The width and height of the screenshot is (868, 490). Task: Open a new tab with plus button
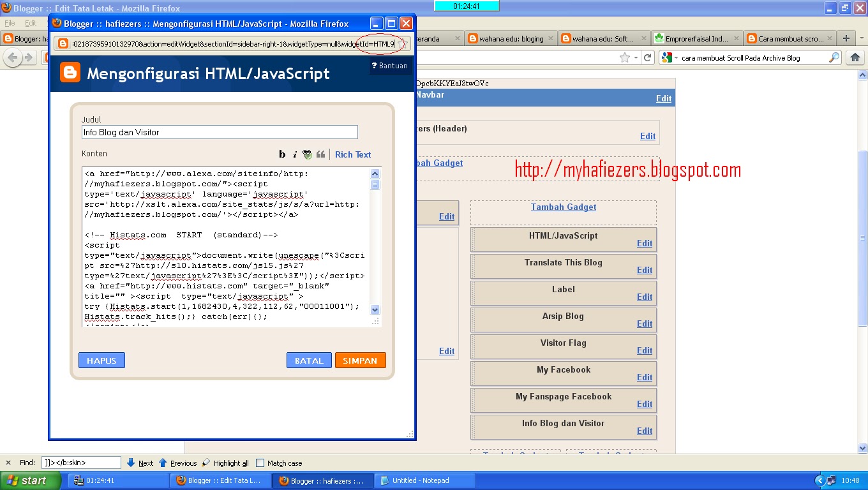click(846, 38)
